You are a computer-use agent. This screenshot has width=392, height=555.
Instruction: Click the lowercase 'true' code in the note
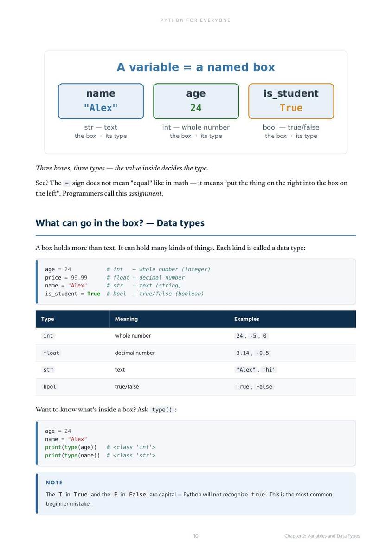pos(258,495)
